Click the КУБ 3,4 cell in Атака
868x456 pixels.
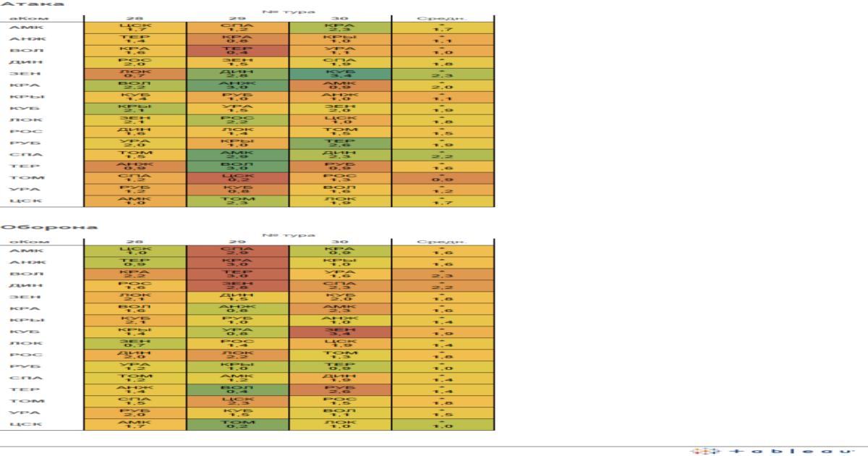[x=340, y=74]
